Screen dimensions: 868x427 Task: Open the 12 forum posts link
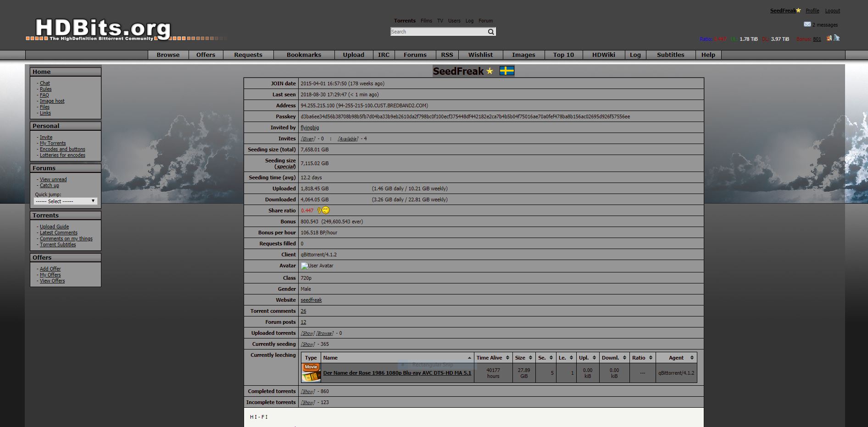click(x=303, y=322)
